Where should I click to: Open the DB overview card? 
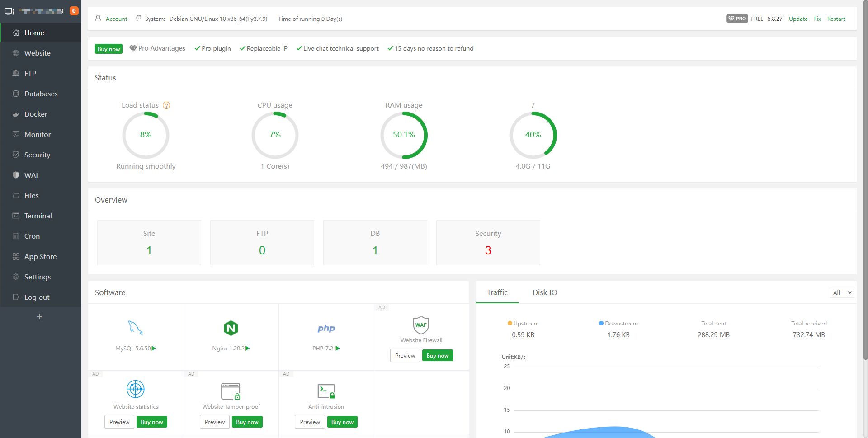tap(375, 243)
